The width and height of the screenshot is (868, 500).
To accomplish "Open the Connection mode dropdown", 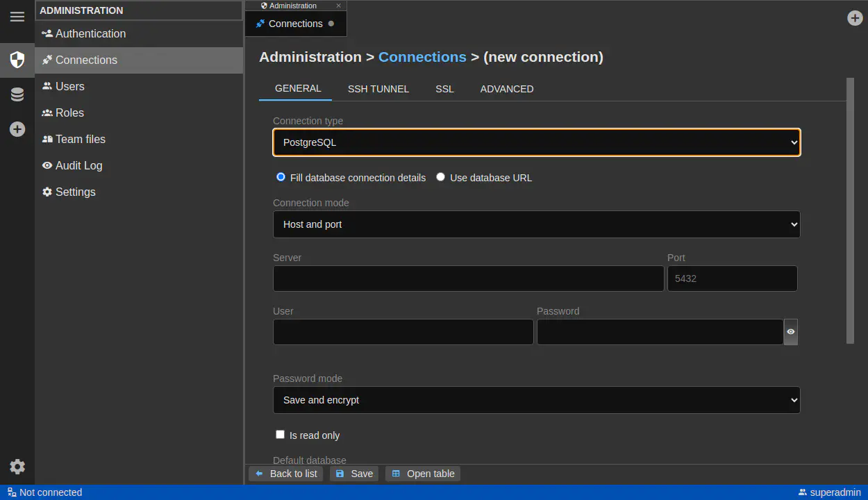I will point(536,224).
